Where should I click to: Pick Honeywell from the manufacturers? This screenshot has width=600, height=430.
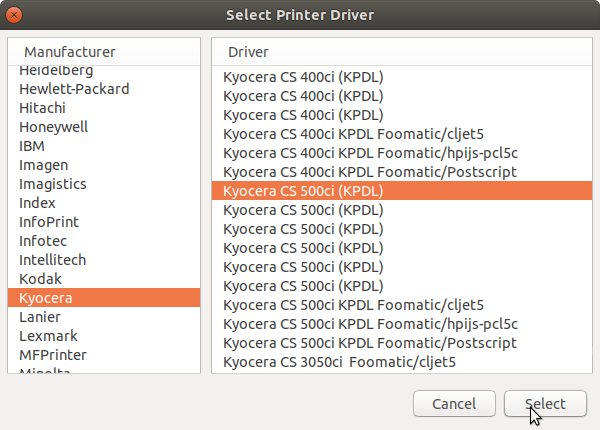pos(104,127)
